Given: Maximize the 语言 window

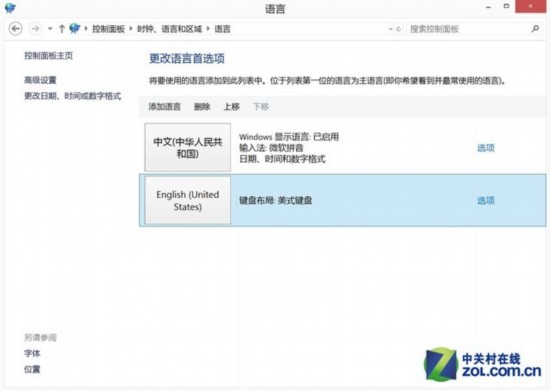Looking at the screenshot, I should click(x=506, y=6).
